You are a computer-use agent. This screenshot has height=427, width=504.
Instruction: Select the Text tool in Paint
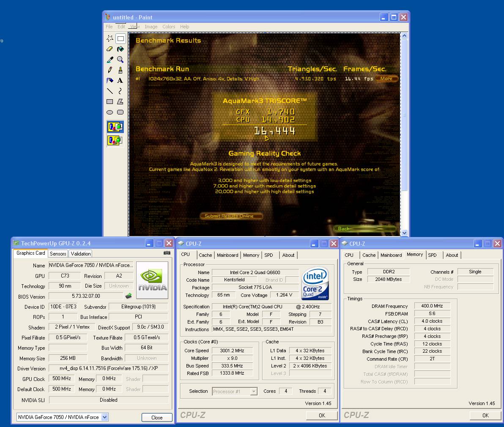pos(121,81)
